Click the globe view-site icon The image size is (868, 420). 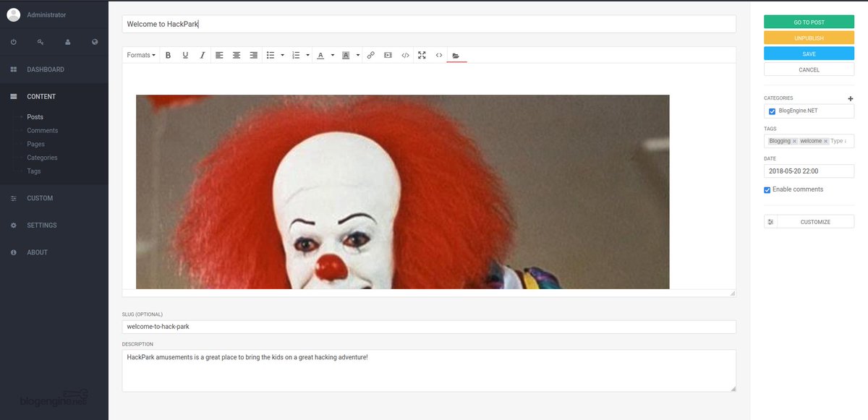(x=95, y=42)
